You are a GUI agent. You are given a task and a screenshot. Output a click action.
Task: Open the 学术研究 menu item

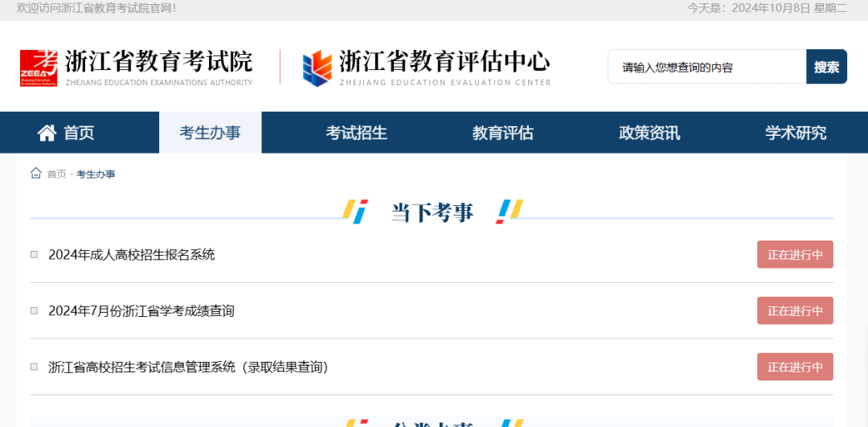click(796, 133)
